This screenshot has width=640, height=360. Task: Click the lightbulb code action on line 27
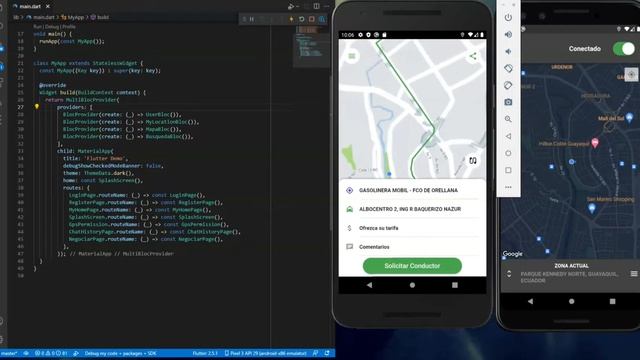tap(37, 107)
